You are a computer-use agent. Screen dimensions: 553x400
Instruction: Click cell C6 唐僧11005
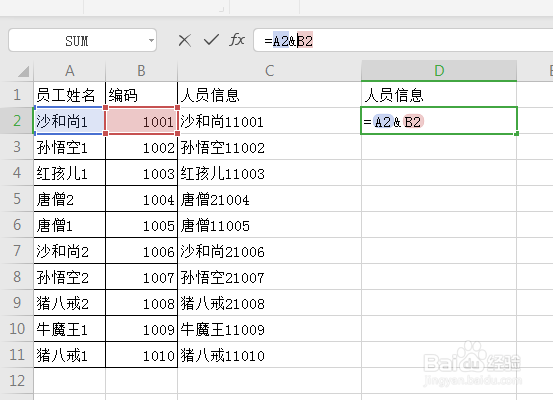[269, 225]
